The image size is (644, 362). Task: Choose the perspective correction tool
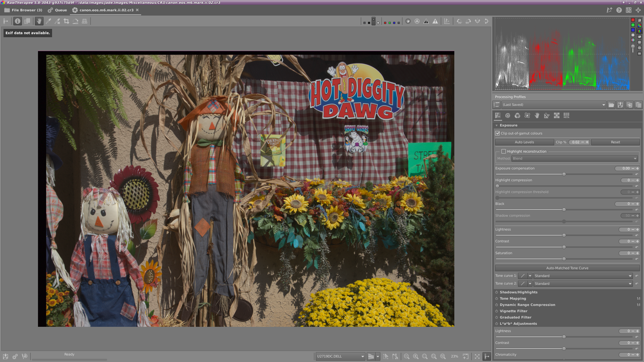(85, 21)
